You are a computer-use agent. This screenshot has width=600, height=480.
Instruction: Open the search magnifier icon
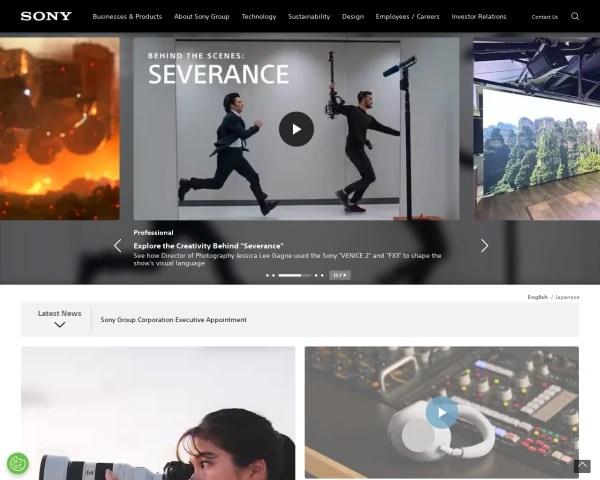point(575,16)
